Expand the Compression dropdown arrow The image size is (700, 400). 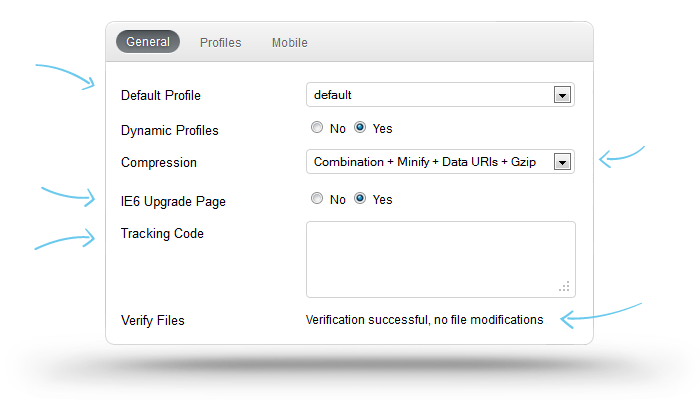(562, 162)
